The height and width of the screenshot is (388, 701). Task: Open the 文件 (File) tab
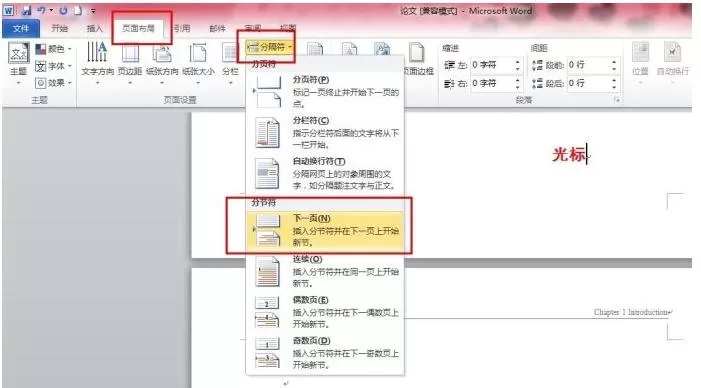[21, 29]
